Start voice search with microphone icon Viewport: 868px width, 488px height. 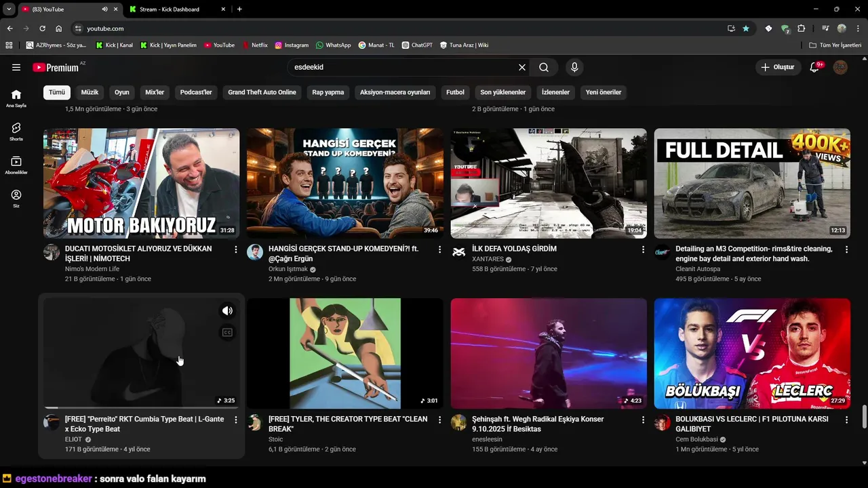click(574, 67)
